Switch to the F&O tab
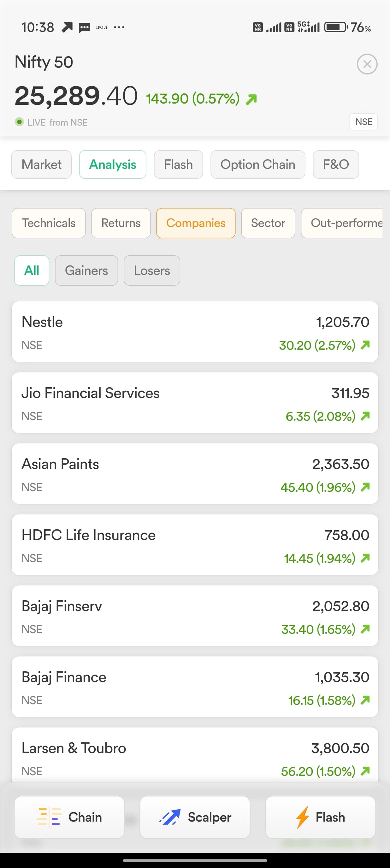The height and width of the screenshot is (868, 390). coord(335,164)
